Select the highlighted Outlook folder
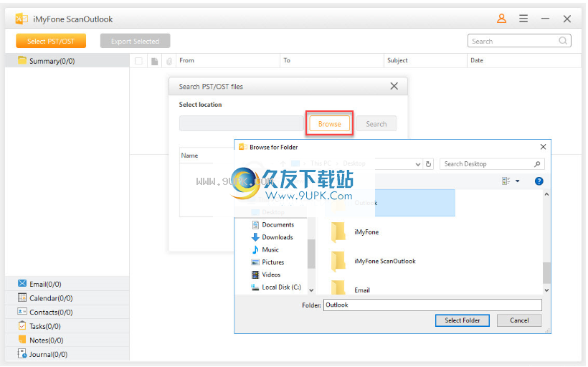This screenshot has width=588, height=367. click(x=390, y=203)
